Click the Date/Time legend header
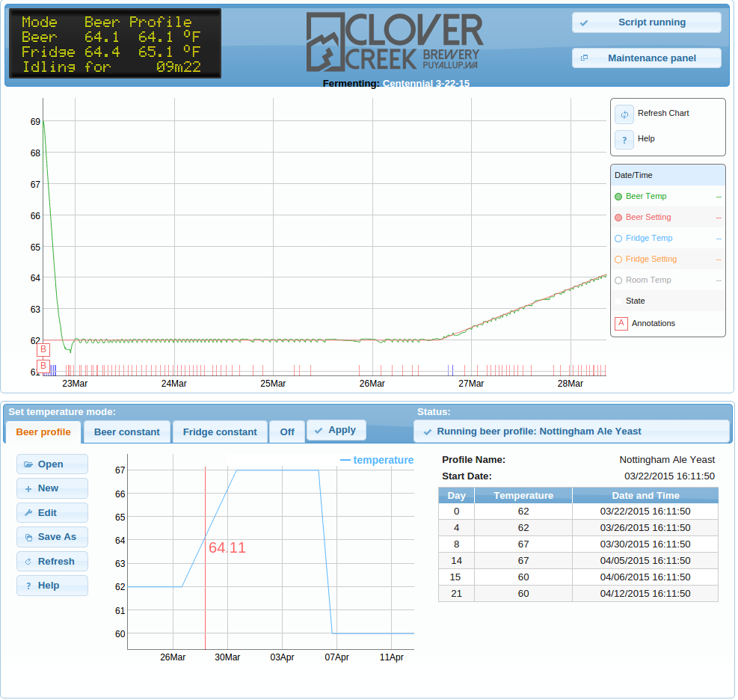Image resolution: width=738 pixels, height=700 pixels. pos(668,175)
